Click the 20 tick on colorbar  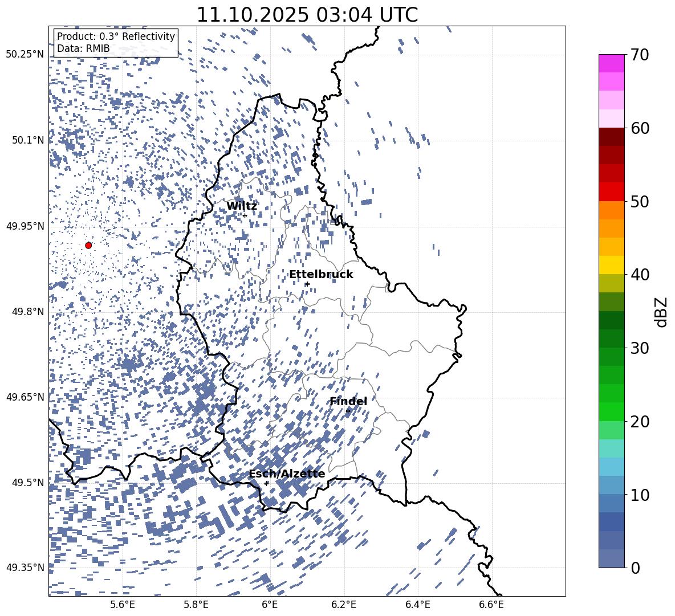pyautogui.click(x=640, y=421)
